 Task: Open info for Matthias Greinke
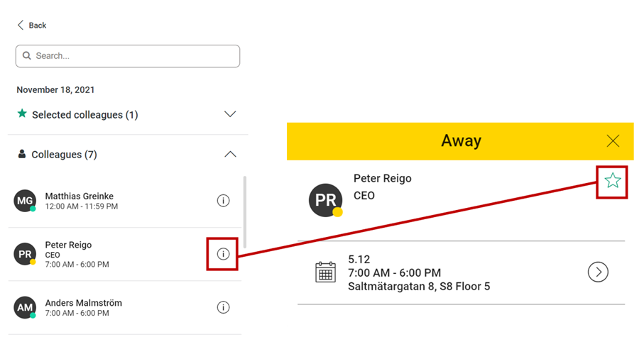(x=223, y=201)
